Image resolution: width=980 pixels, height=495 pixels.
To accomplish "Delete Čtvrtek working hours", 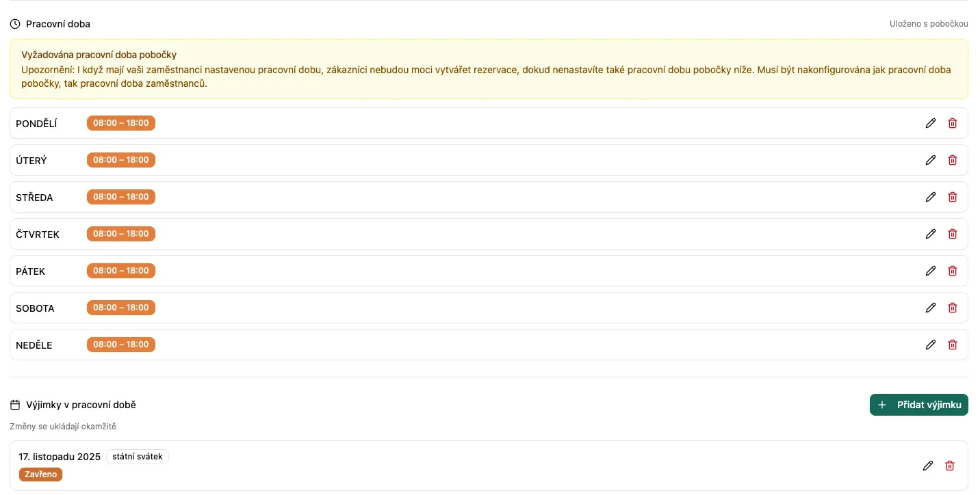I will coord(952,234).
